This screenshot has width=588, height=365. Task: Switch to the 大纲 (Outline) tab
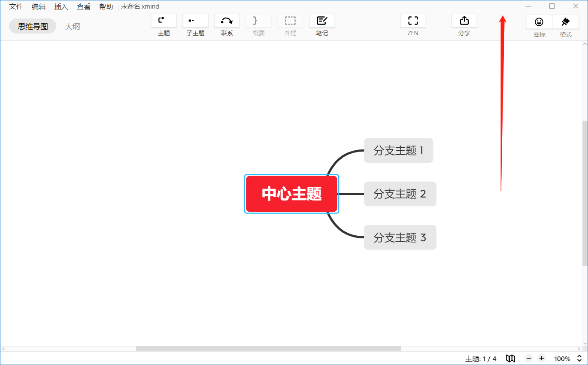click(x=72, y=26)
